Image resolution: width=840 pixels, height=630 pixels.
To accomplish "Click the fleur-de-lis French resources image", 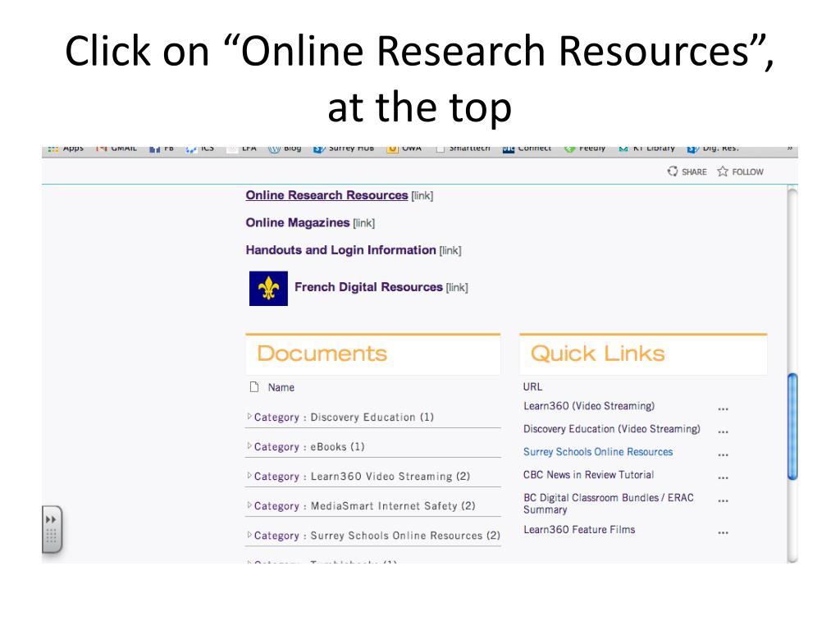I will coord(268,288).
